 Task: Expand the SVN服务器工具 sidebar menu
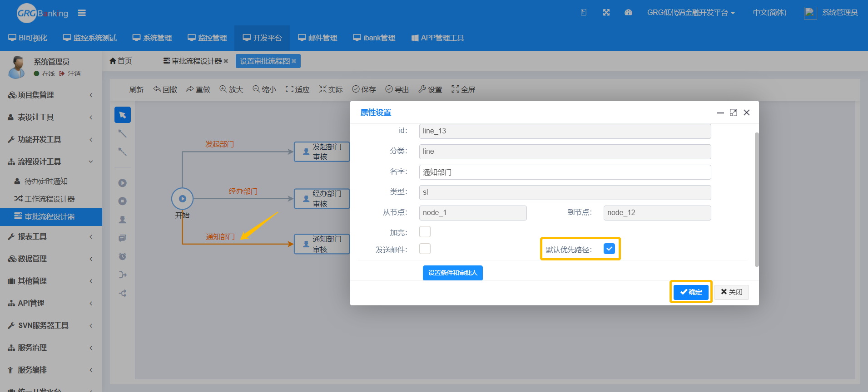[51, 325]
